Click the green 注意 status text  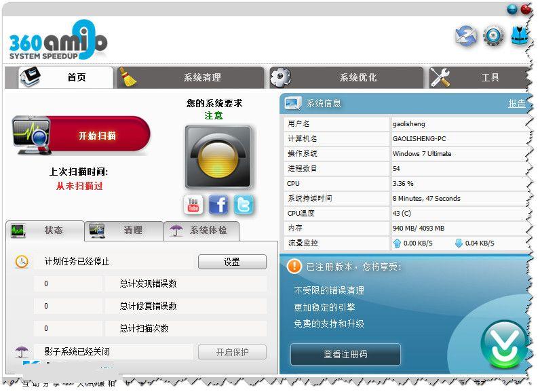pos(214,116)
